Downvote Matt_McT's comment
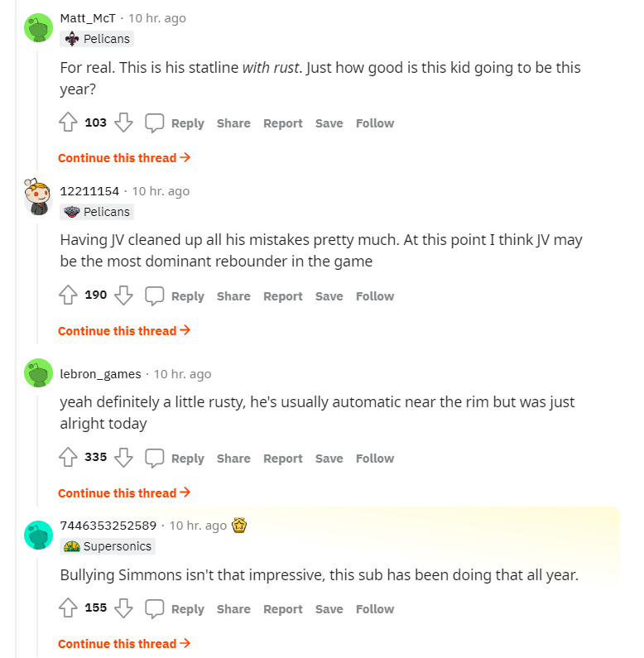Viewport: 644px width, 658px height. pyautogui.click(x=123, y=123)
